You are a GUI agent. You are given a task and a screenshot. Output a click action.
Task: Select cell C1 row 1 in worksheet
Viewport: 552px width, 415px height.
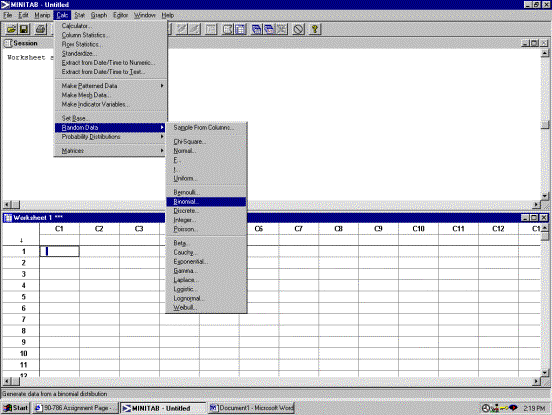point(59,251)
